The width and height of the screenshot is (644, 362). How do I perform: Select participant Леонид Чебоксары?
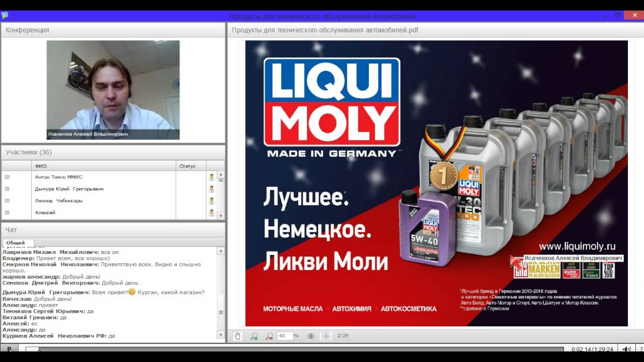click(58, 201)
